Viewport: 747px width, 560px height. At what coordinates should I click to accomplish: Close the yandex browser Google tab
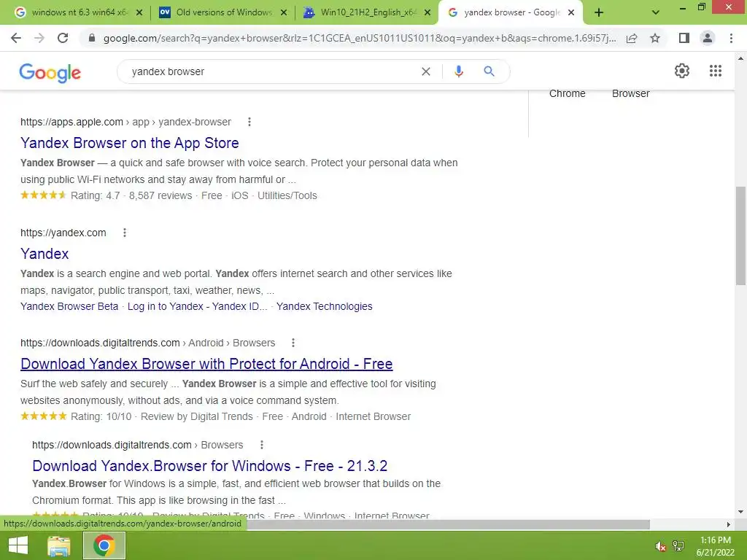pyautogui.click(x=571, y=12)
